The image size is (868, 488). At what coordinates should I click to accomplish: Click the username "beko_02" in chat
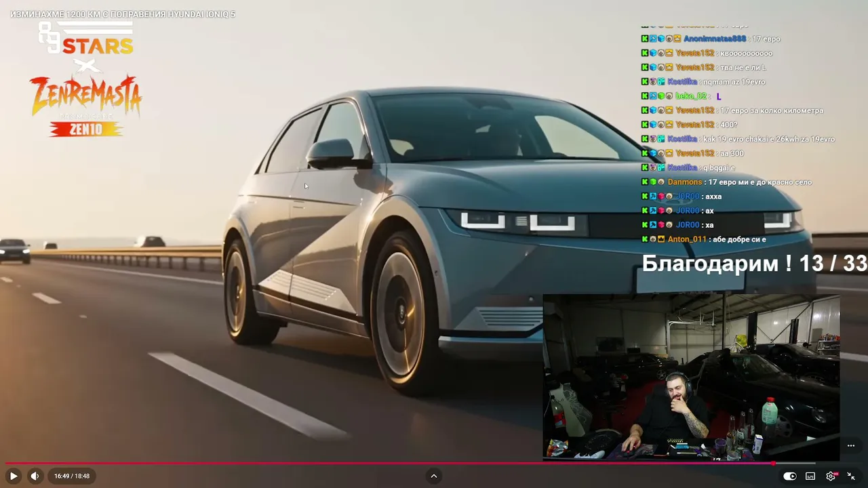click(x=691, y=96)
